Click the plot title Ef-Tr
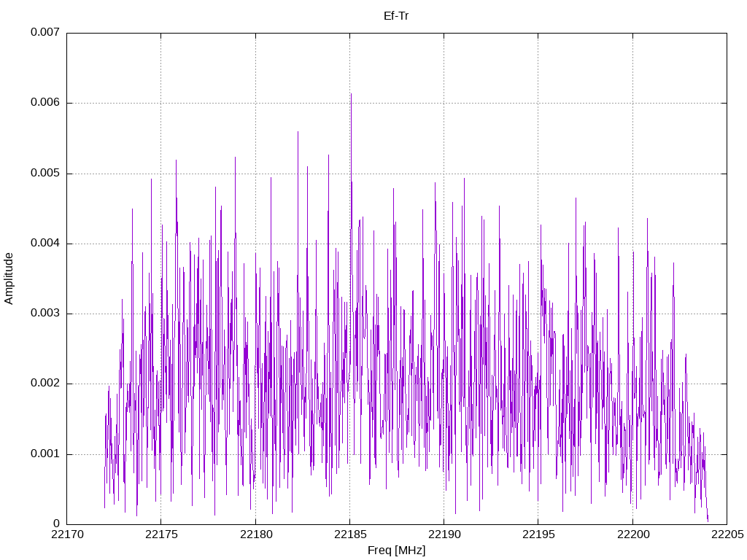The image size is (747, 560). (396, 16)
